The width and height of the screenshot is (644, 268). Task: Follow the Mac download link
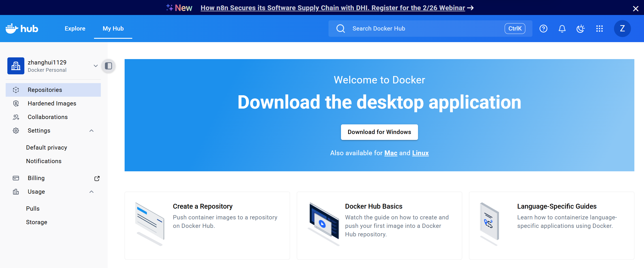[x=391, y=153]
